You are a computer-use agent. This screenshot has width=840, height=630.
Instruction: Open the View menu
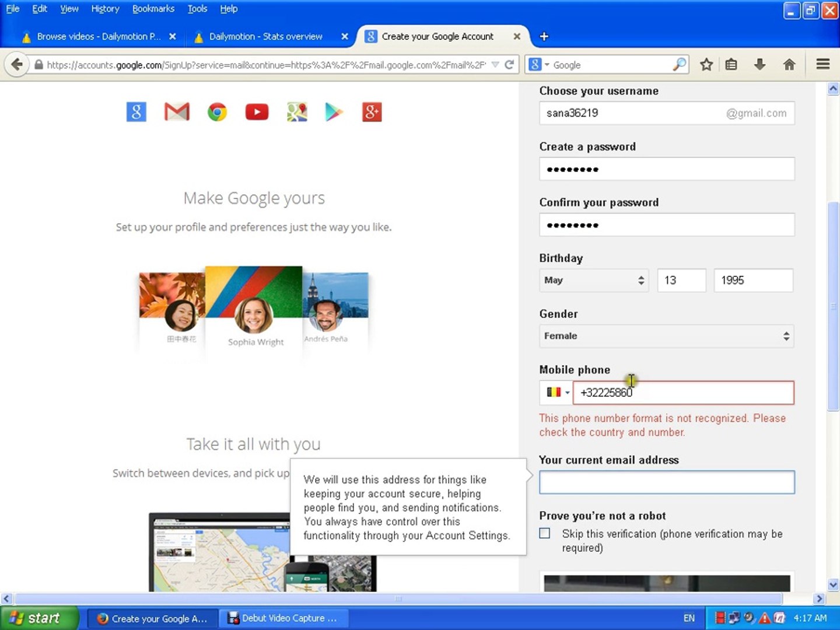(x=69, y=9)
